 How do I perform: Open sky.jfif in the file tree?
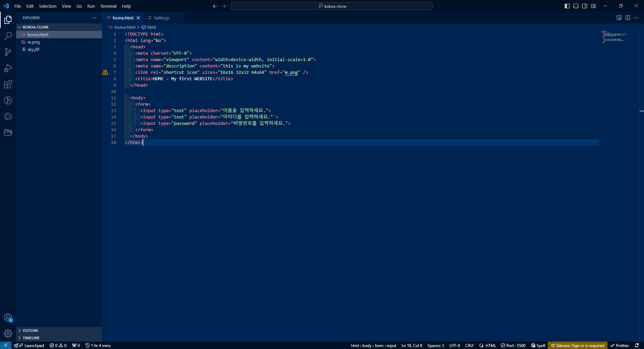[x=59, y=49]
